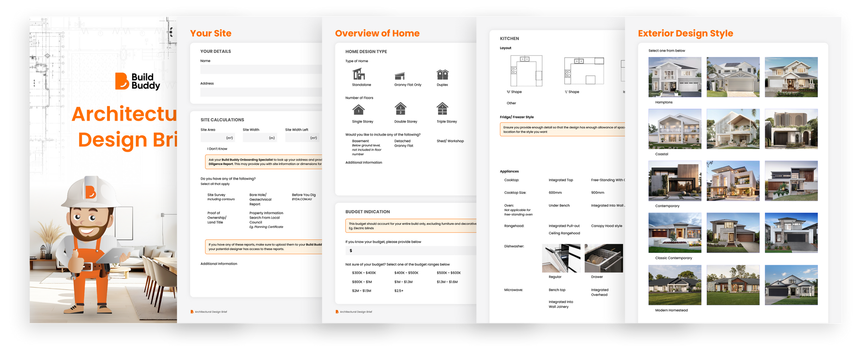Select the right house photo in the Contemporary row

(791, 181)
